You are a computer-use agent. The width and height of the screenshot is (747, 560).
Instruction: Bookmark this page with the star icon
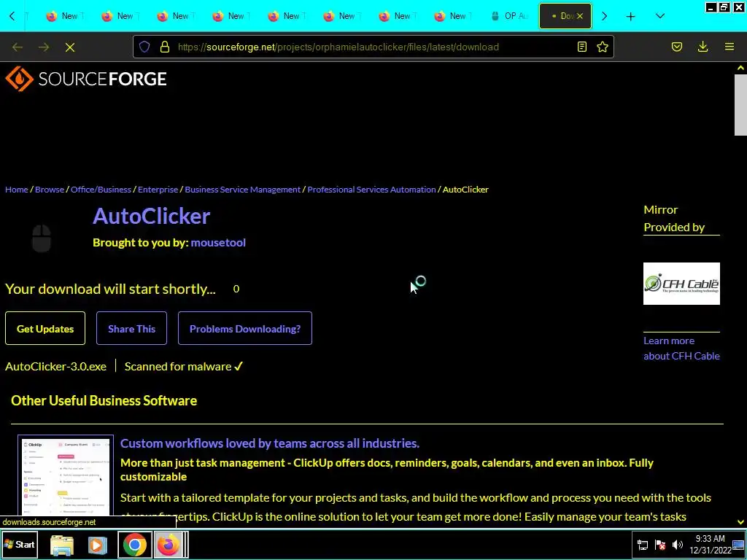[x=603, y=47]
